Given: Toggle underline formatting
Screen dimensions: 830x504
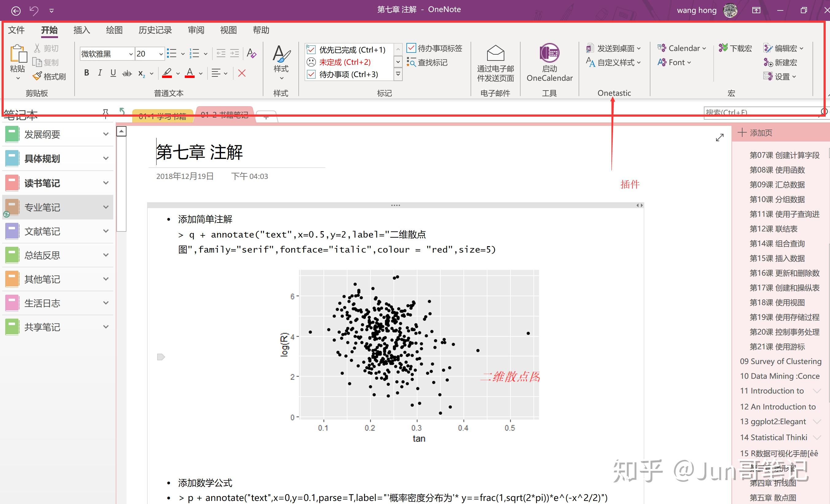Looking at the screenshot, I should click(113, 73).
